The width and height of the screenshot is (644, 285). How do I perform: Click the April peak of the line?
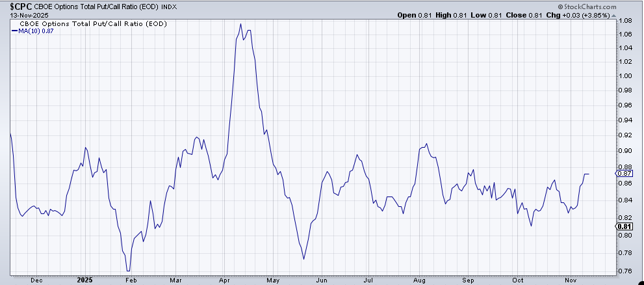point(241,24)
